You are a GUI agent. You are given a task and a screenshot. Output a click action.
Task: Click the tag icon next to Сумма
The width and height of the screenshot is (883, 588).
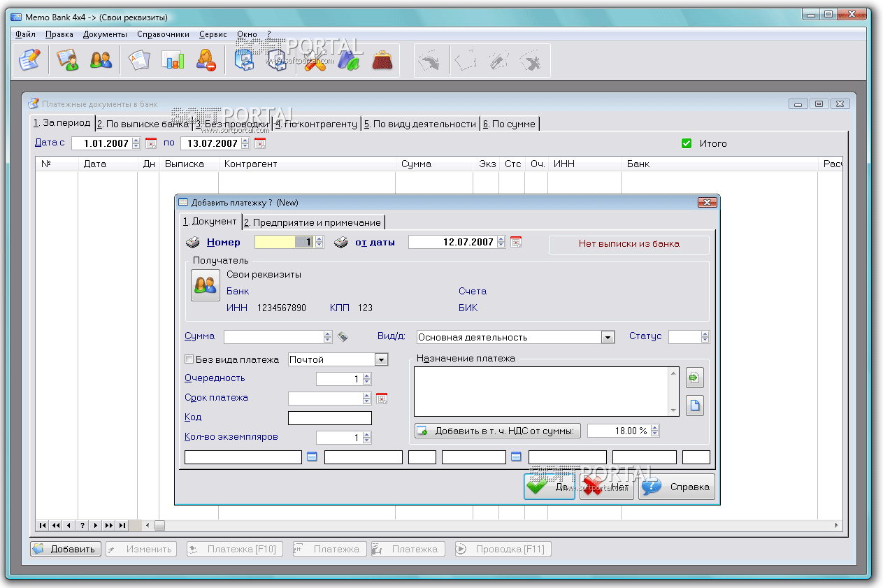[343, 337]
